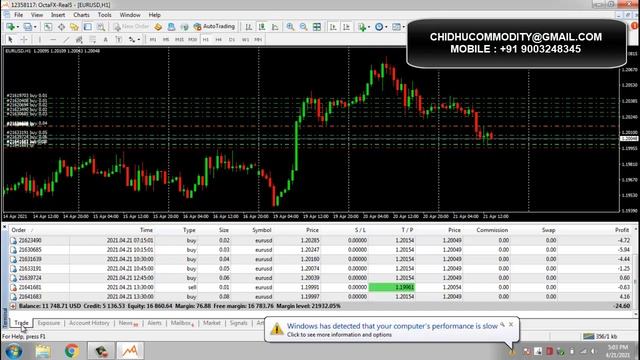Toggle chart auto scroll icon

[333, 27]
